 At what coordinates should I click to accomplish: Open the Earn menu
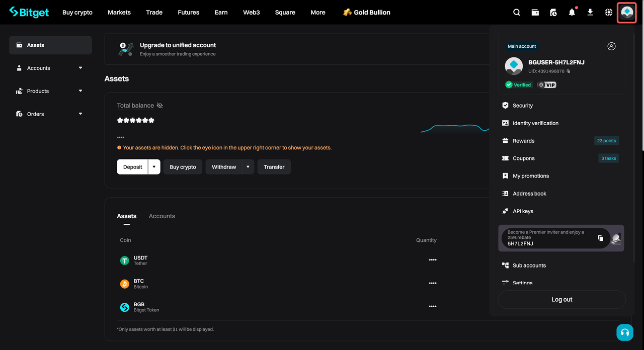(221, 12)
